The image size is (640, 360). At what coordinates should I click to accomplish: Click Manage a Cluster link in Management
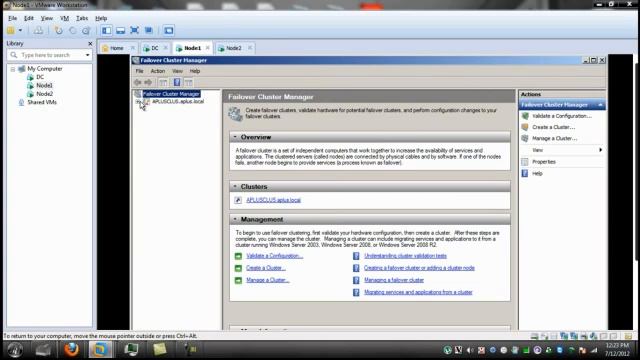[x=268, y=280]
